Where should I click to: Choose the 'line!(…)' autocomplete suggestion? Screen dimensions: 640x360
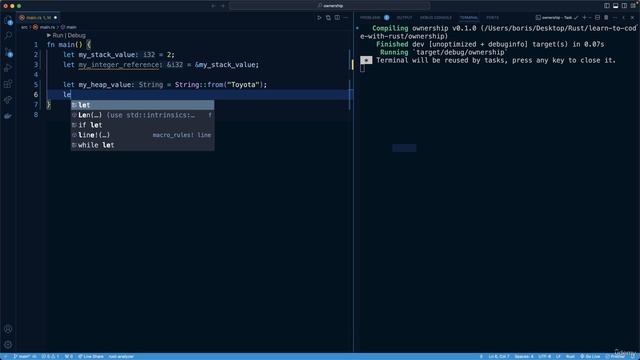(142, 135)
